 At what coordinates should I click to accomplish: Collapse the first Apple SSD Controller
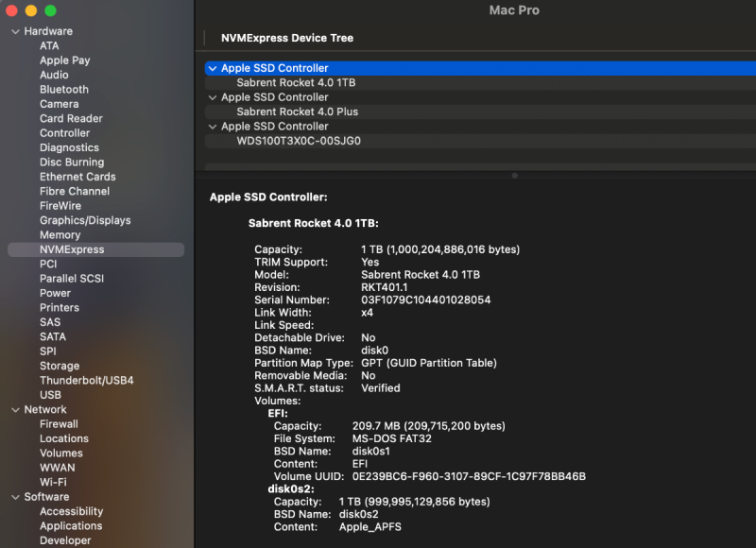tap(213, 68)
